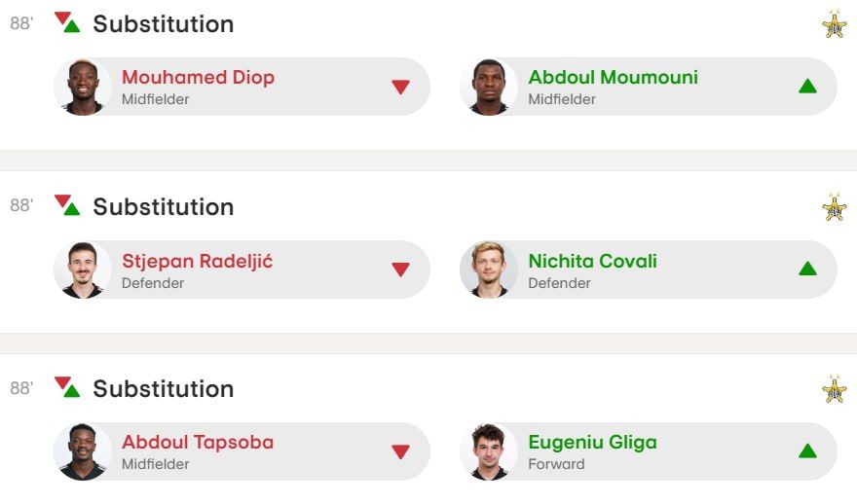Viewport: 857px width, 504px height.
Task: Click red down arrow beside Abdoul Tapsoba
Action: 400,452
